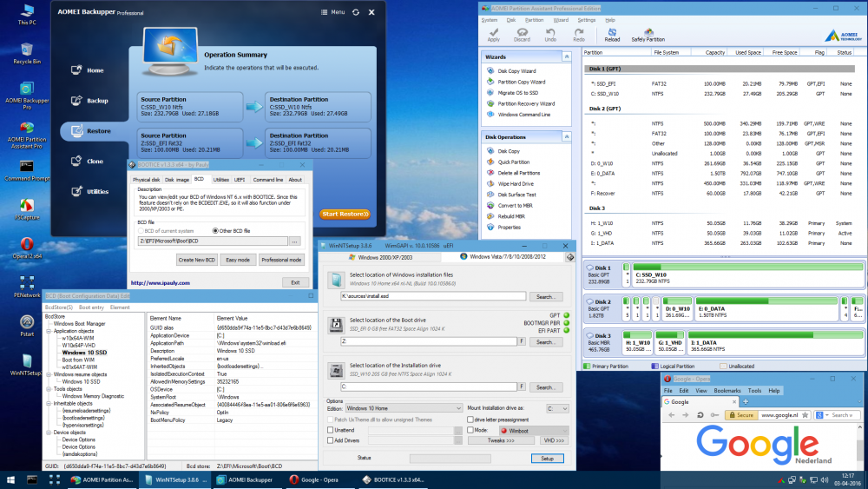Screen dimensions: 868x489
Task: Click Apply in the Partition Assistant toolbar
Action: click(493, 35)
